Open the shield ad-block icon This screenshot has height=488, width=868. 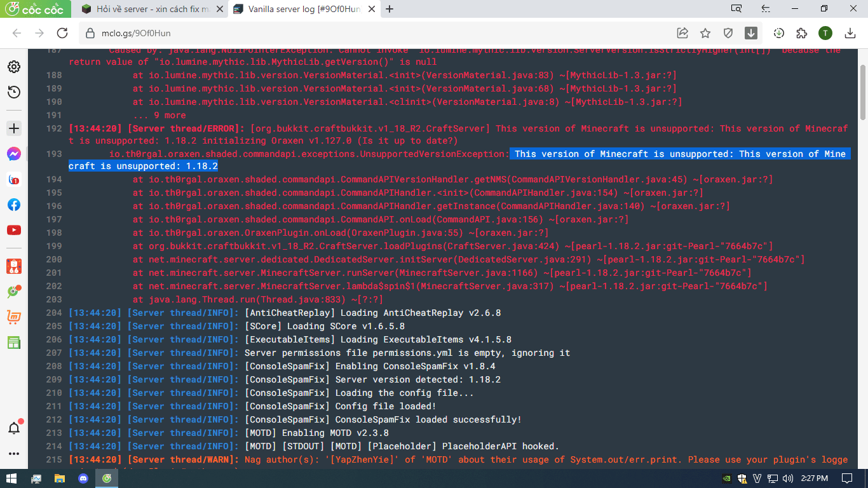pos(728,33)
